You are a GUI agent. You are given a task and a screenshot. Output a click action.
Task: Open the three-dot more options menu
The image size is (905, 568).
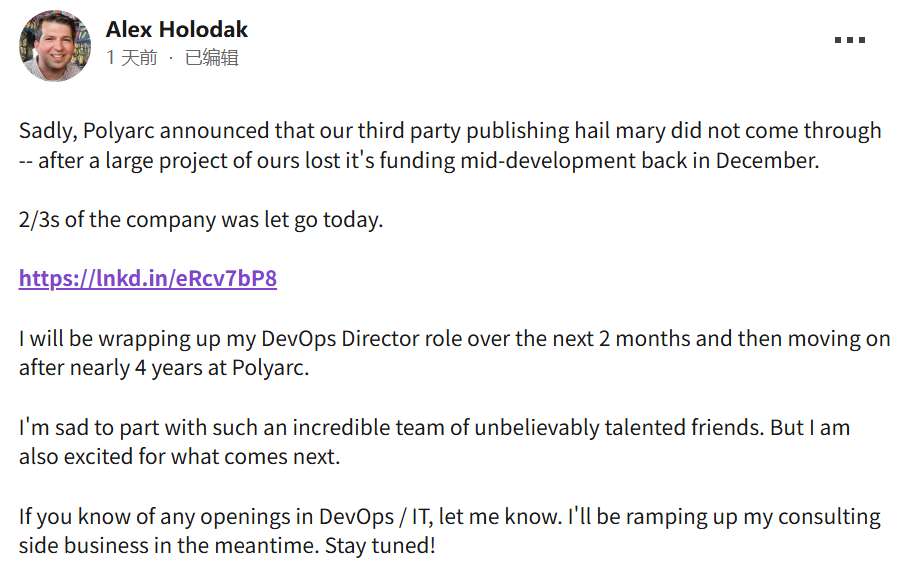coord(849,40)
